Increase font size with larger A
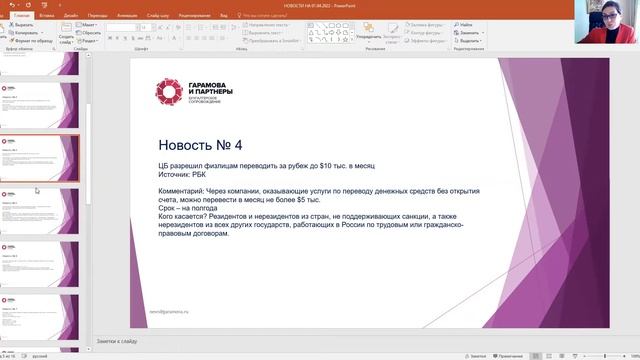 (160, 27)
